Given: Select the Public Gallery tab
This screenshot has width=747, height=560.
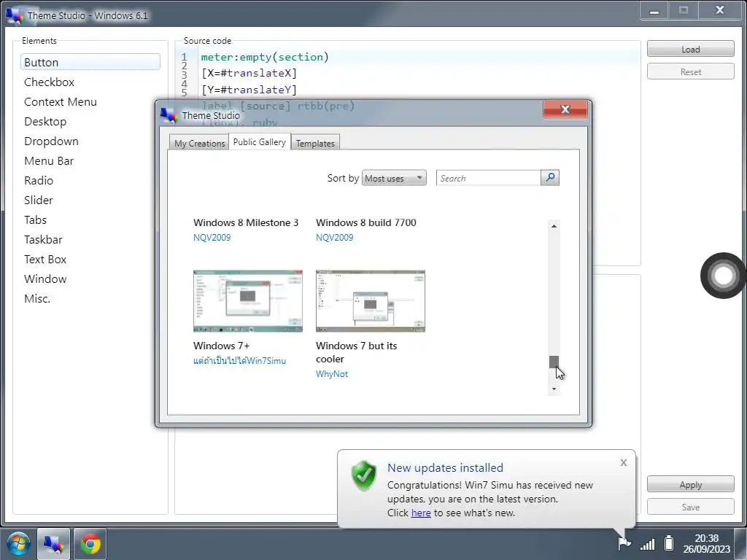Looking at the screenshot, I should coord(260,142).
